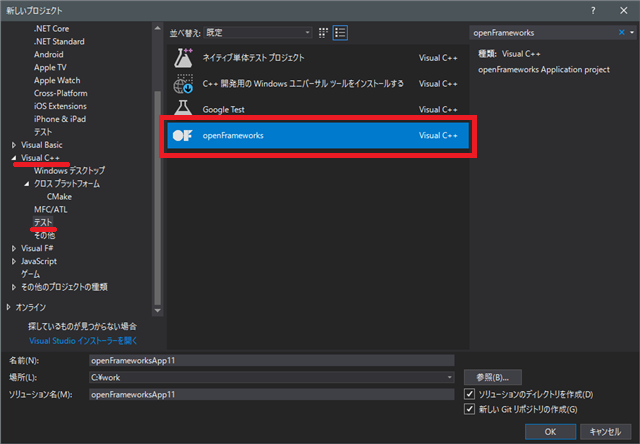The image size is (640, 444).
Task: Collapse the Visual C++ tree node
Action: [x=13, y=158]
